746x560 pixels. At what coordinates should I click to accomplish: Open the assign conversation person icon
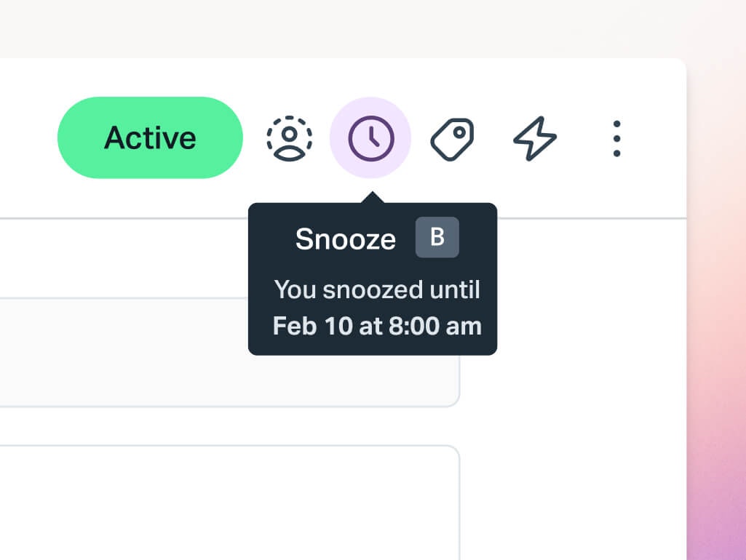pyautogui.click(x=289, y=137)
